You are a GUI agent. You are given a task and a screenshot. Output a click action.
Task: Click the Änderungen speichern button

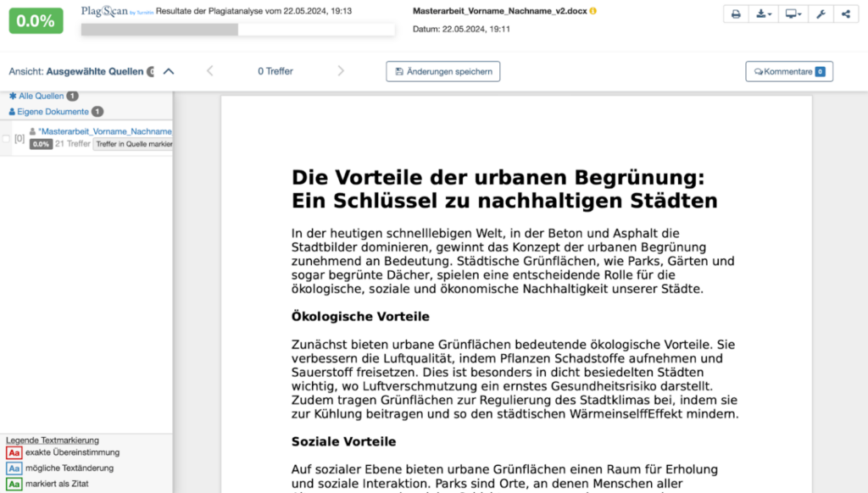(x=442, y=71)
